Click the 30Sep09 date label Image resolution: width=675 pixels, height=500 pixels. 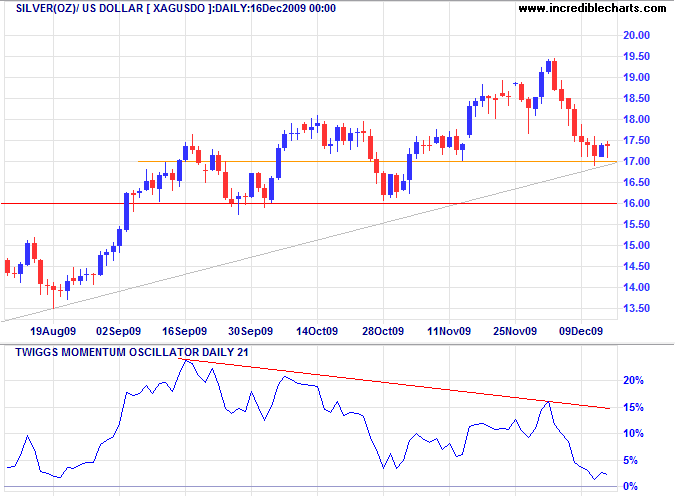tap(251, 331)
